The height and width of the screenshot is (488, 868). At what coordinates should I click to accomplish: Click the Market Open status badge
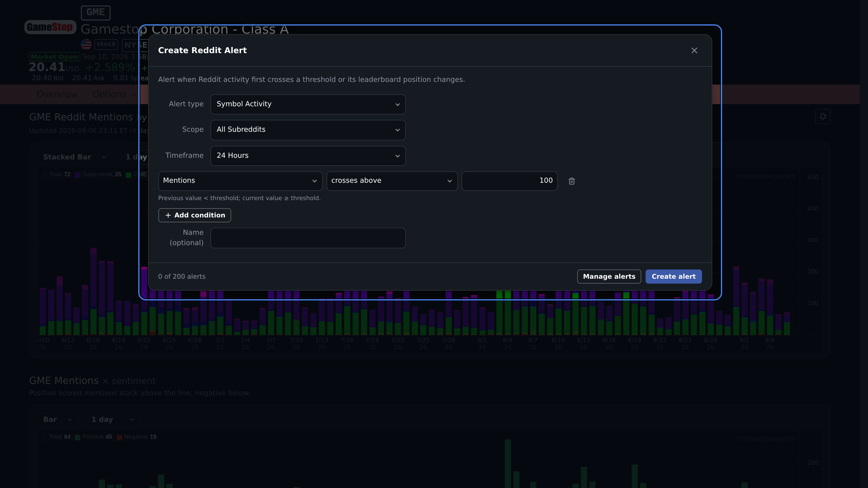click(54, 57)
